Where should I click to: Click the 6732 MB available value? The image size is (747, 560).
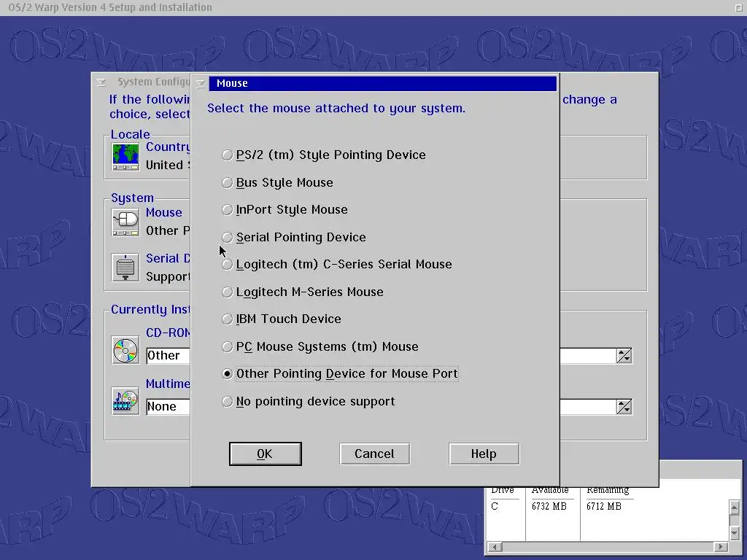549,507
